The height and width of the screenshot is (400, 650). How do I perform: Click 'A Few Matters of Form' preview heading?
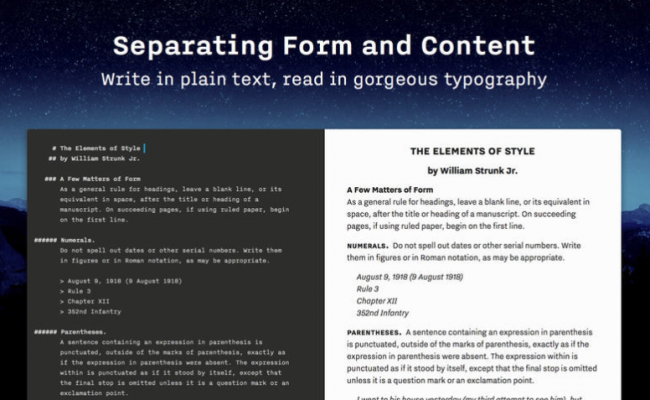tap(390, 190)
